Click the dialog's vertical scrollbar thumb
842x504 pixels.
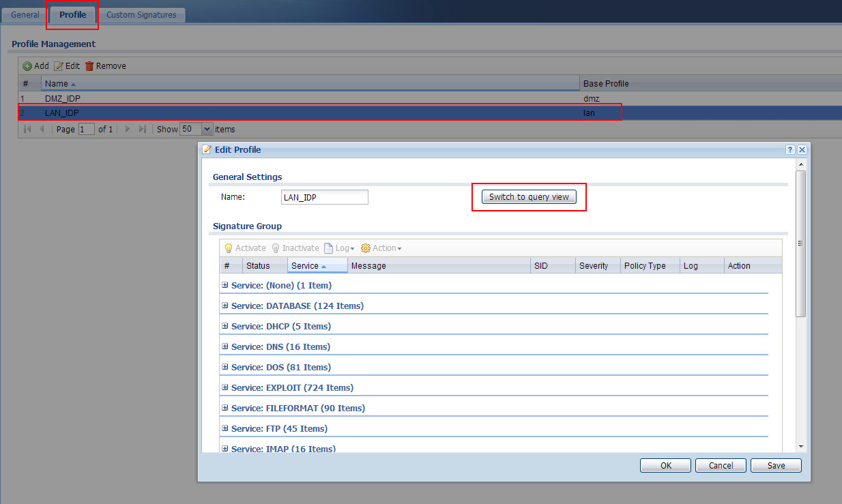tap(801, 243)
